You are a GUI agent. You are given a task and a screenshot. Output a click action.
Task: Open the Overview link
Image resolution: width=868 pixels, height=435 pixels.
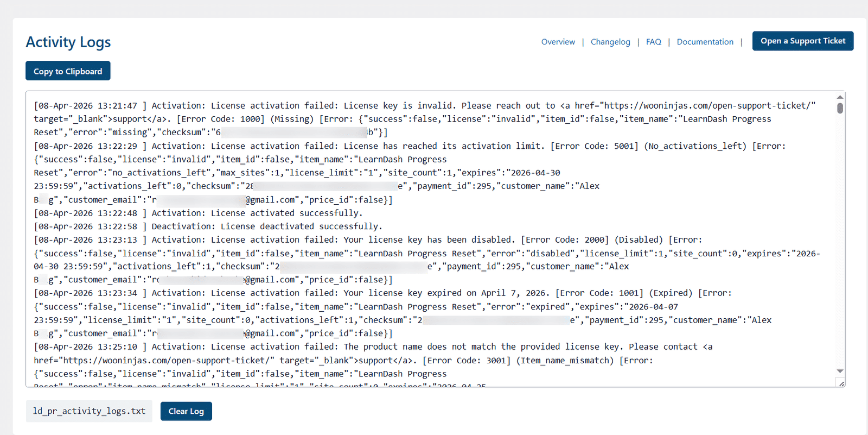tap(558, 42)
